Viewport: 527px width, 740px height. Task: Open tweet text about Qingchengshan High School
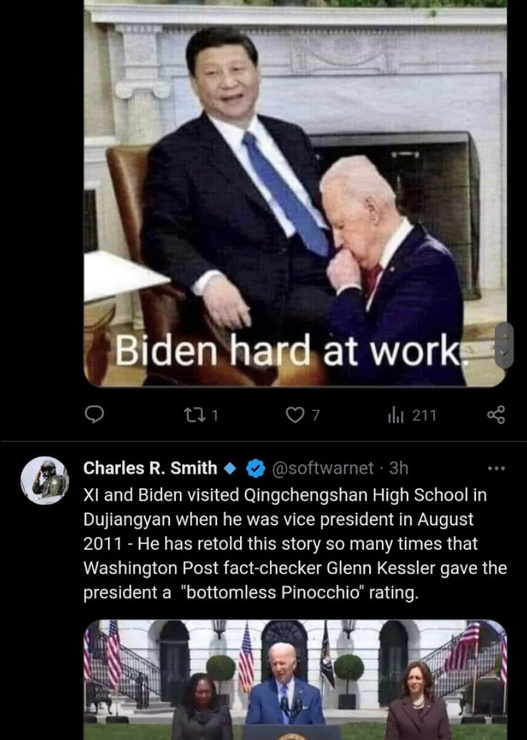coord(295,544)
